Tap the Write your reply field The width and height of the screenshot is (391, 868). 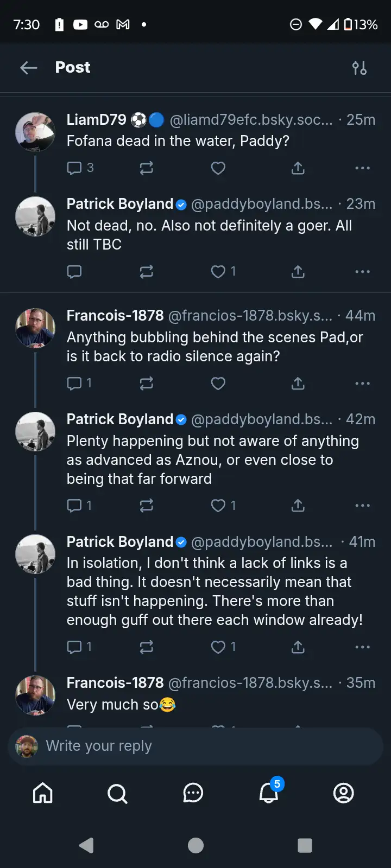pyautogui.click(x=195, y=746)
